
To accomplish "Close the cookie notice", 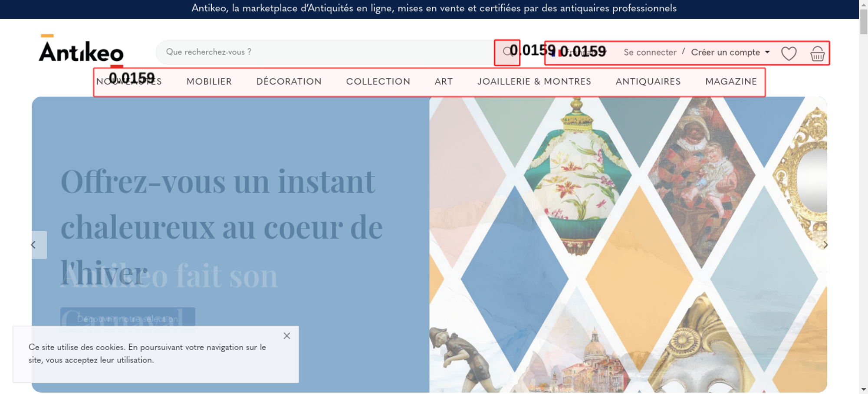I will click(x=287, y=336).
